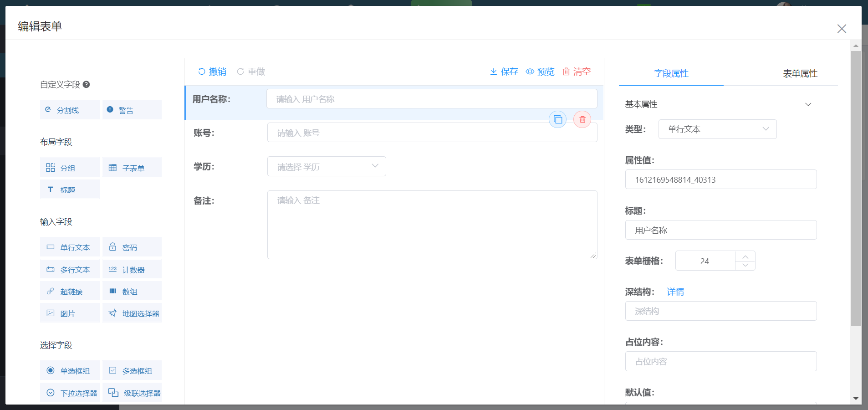
Task: Insert a 多选框组 checkbox group field
Action: tap(132, 370)
